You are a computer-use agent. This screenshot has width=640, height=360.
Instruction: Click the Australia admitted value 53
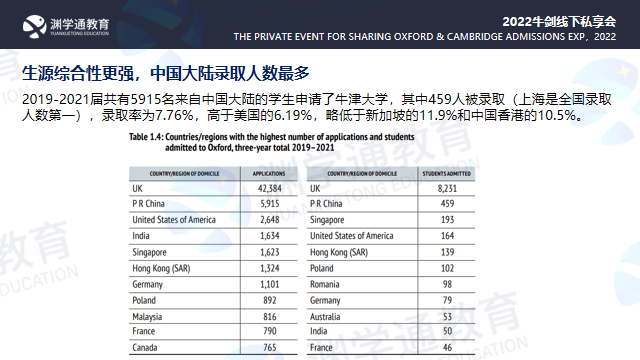tap(447, 317)
